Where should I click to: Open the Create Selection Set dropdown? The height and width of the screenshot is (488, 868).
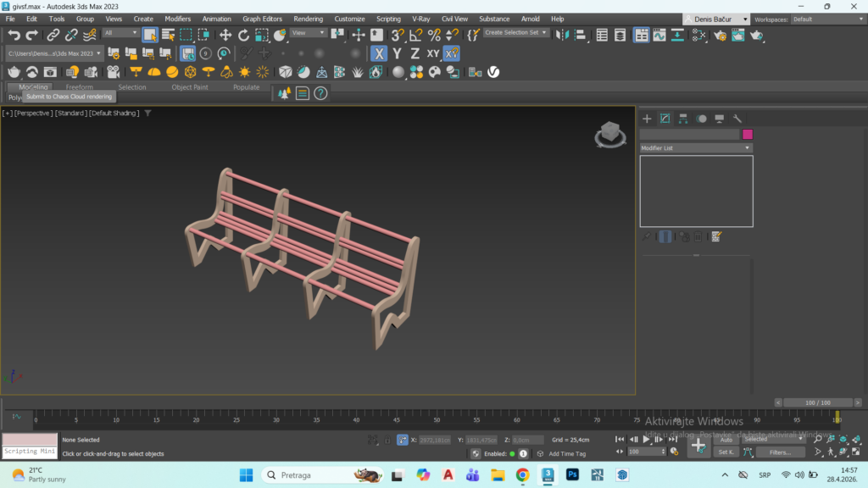click(515, 33)
